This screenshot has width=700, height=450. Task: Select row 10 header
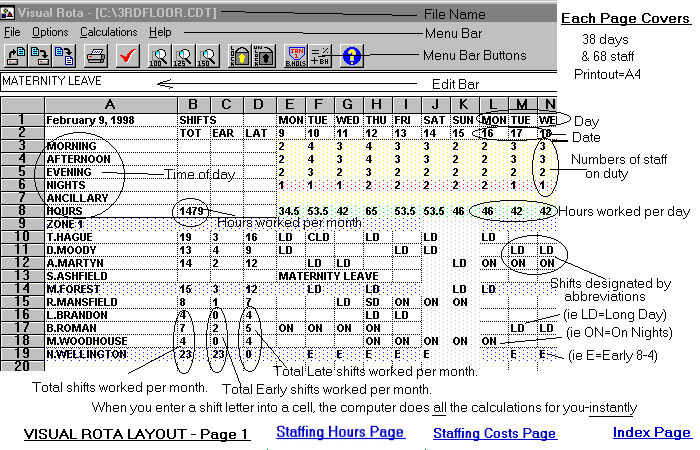tap(22, 237)
